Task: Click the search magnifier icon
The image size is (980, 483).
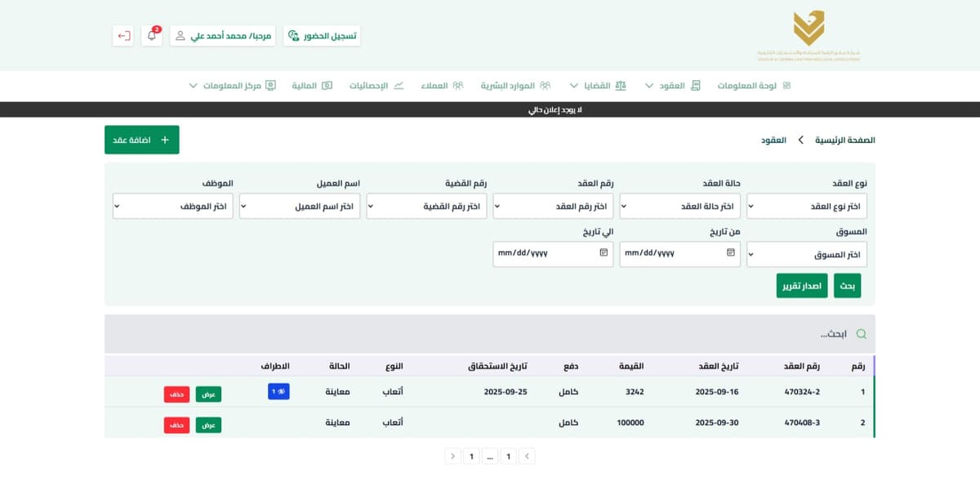Action: click(860, 334)
